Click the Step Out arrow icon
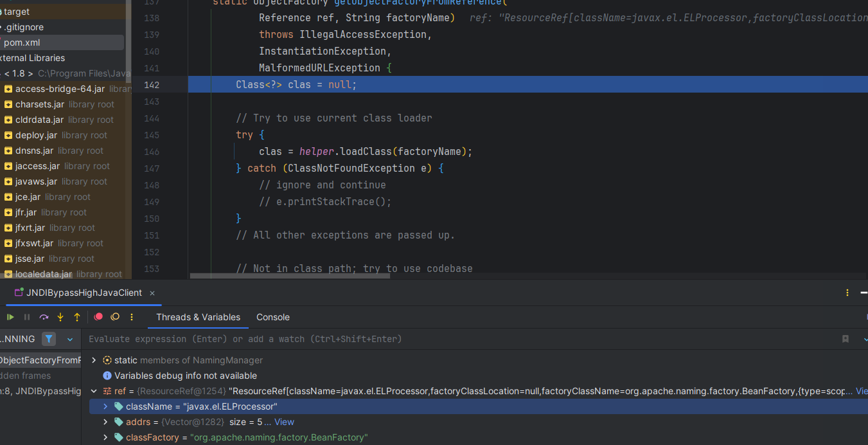The image size is (868, 445). click(x=77, y=317)
